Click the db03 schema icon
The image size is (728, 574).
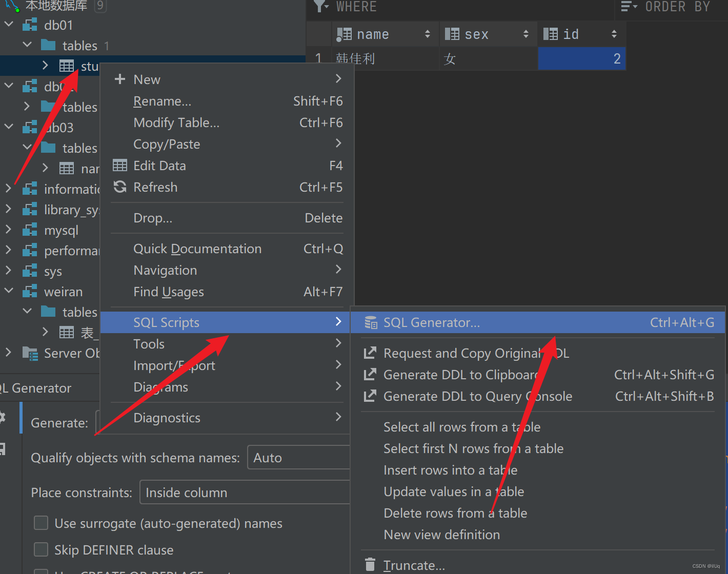click(x=30, y=127)
